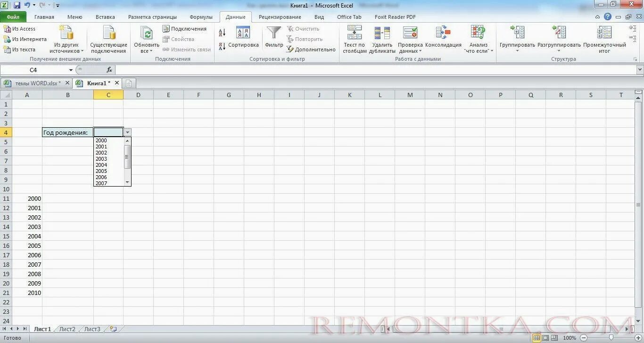This screenshot has width=644, height=343.
Task: Sort descending with the Я-А icon
Action: click(x=222, y=47)
